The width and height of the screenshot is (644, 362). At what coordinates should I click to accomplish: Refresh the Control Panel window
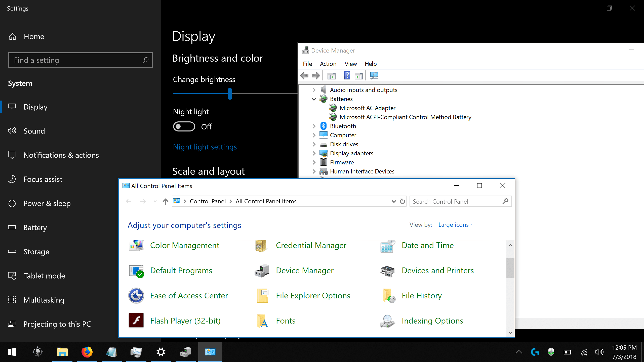pos(403,201)
